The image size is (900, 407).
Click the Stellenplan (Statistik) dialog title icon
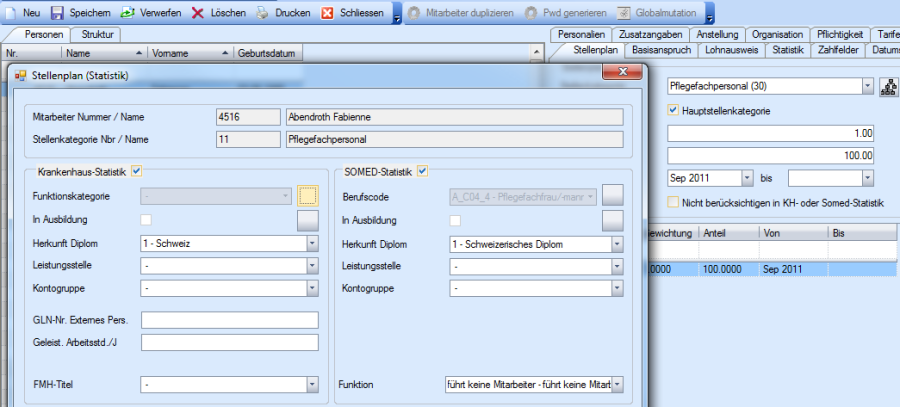(21, 75)
